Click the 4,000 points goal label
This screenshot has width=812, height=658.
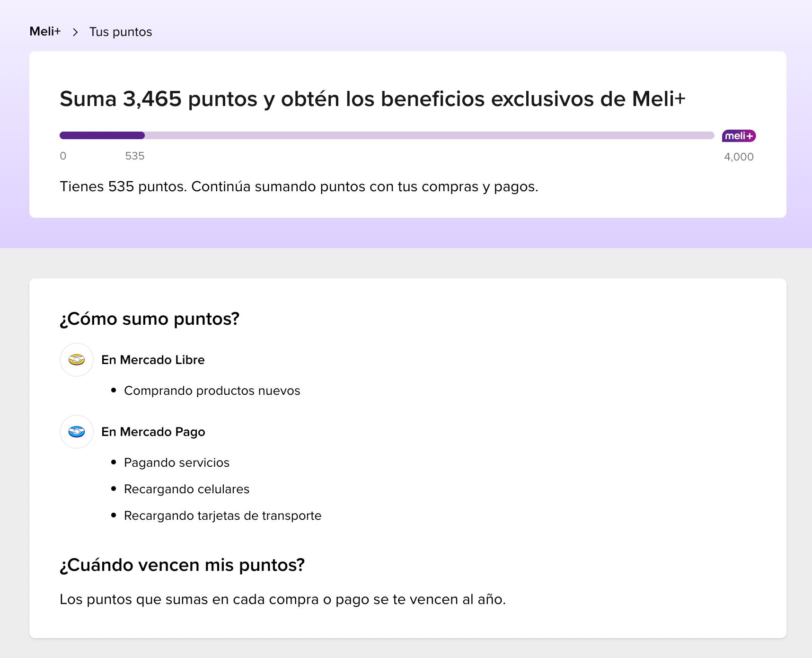click(x=738, y=157)
